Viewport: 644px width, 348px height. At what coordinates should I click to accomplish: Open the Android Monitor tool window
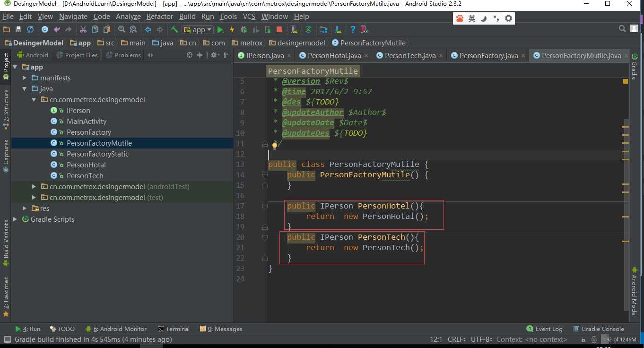(116, 329)
